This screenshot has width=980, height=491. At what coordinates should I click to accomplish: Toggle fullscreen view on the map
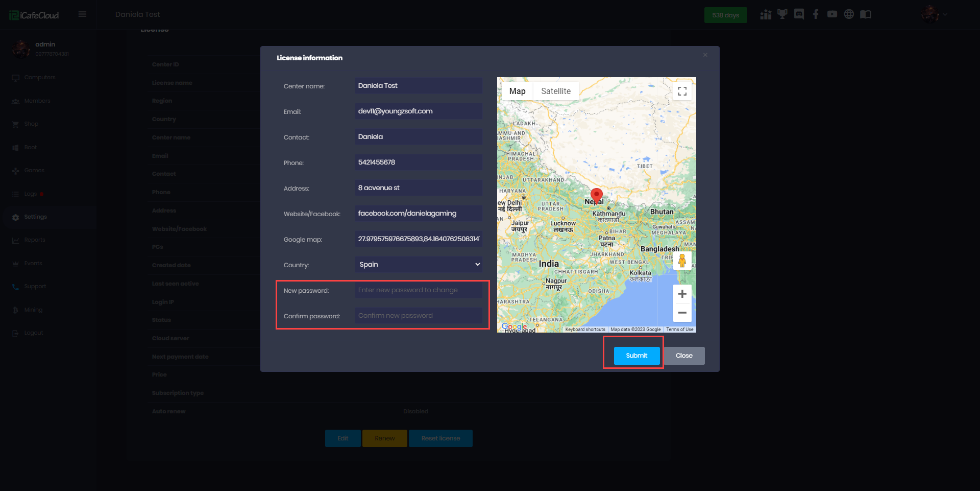[682, 91]
